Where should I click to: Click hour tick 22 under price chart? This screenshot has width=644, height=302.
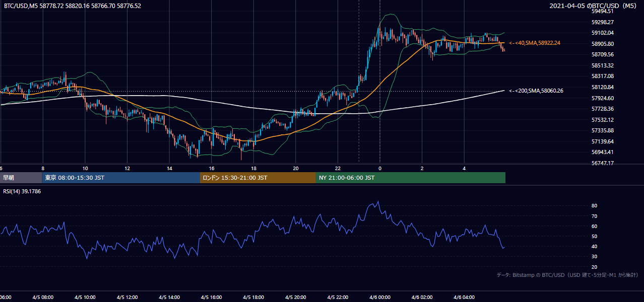(x=338, y=169)
